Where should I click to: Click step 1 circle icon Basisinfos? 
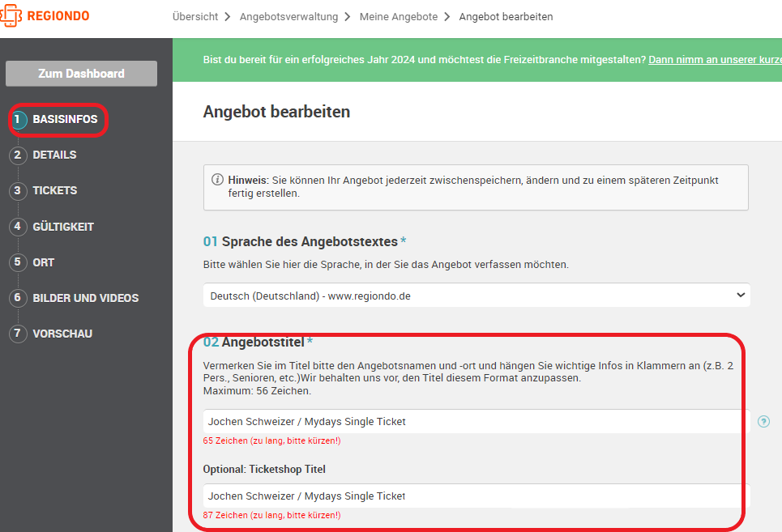18,120
